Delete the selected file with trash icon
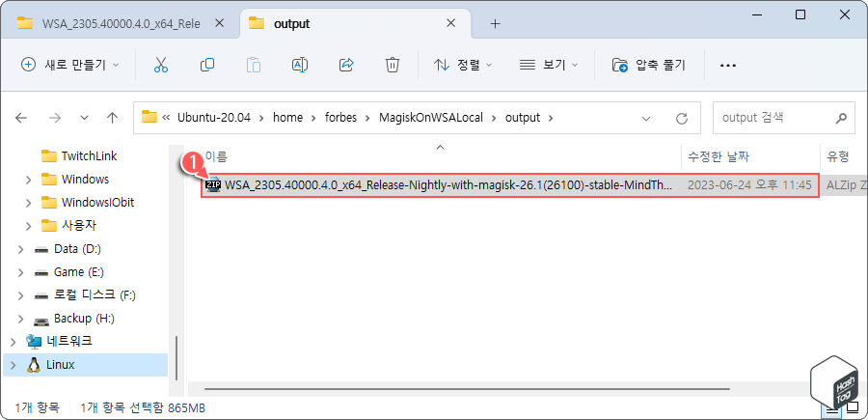The image size is (868, 420). point(392,65)
